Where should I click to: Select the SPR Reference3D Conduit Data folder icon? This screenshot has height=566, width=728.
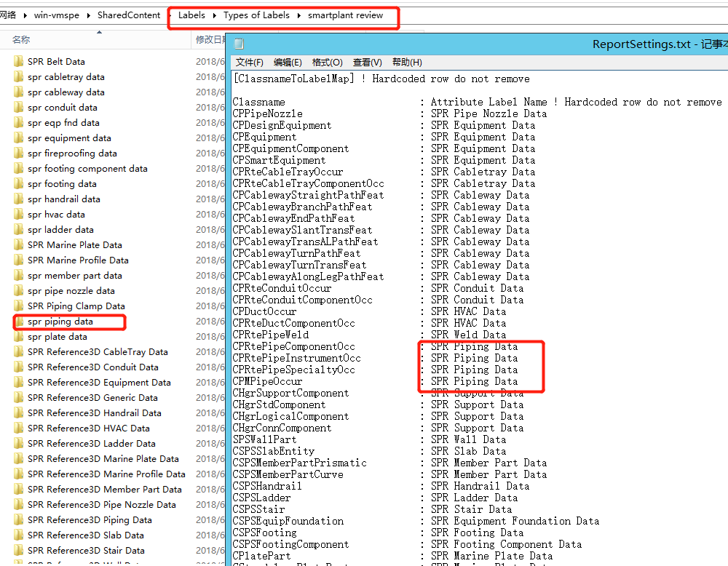click(19, 367)
